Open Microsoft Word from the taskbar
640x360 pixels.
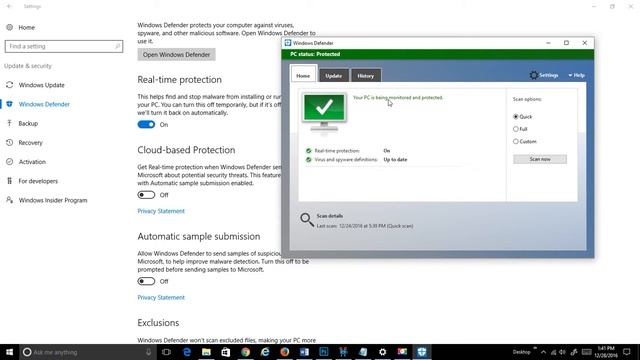[x=304, y=352]
